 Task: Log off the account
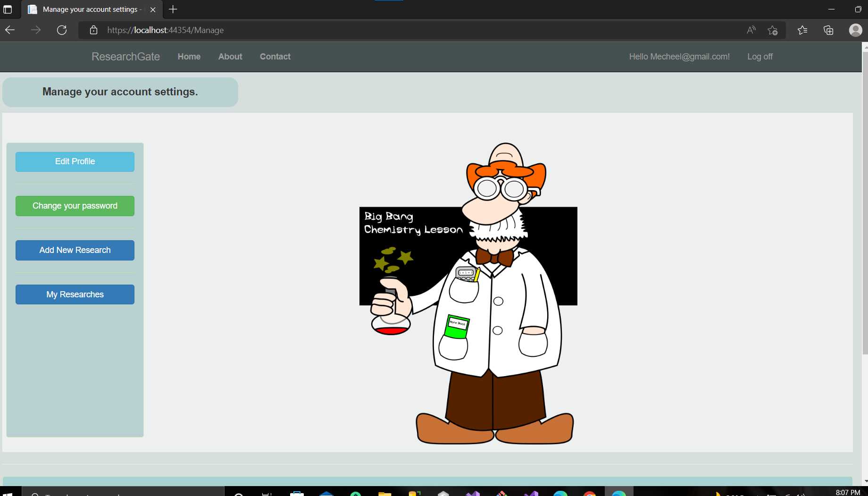759,57
